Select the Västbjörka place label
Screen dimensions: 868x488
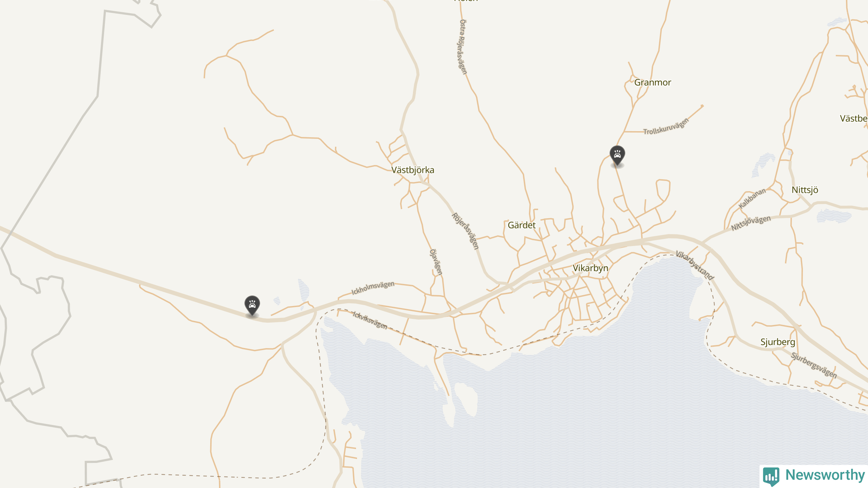413,170
